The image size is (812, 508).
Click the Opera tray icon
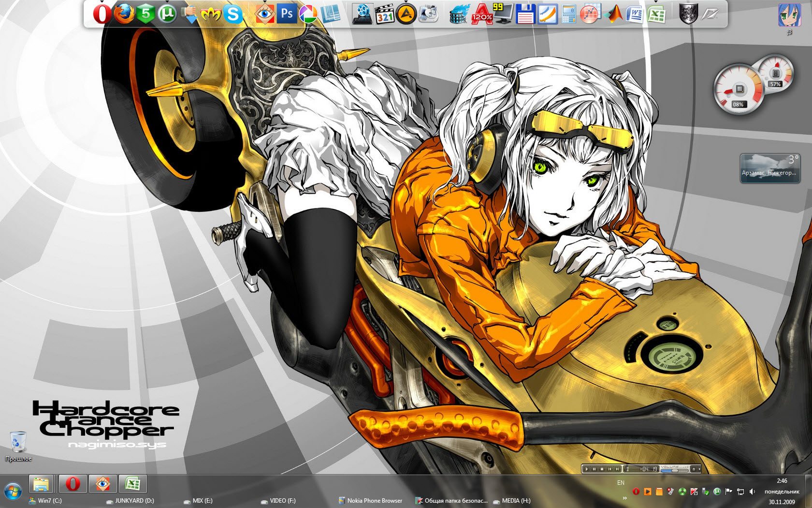(636, 492)
